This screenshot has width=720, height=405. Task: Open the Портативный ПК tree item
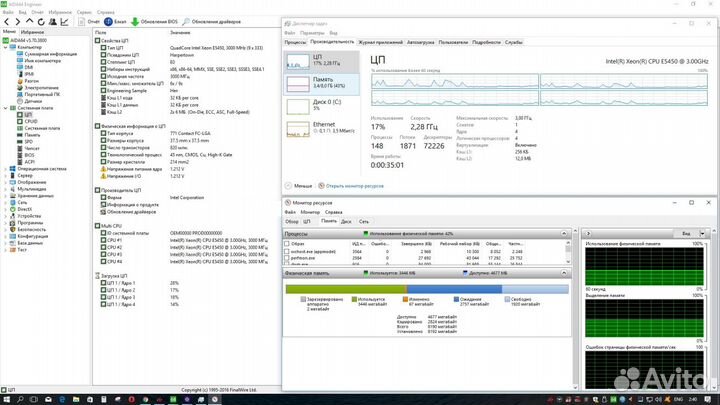(39, 94)
